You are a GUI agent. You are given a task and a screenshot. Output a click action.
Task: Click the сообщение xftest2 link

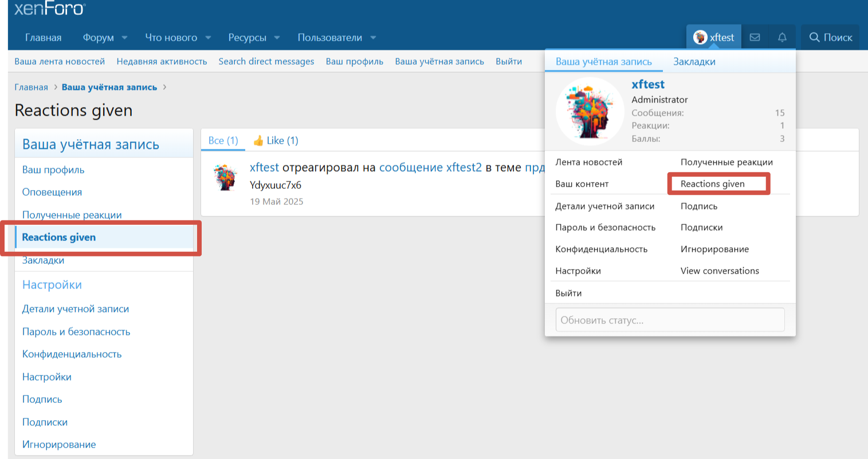430,167
